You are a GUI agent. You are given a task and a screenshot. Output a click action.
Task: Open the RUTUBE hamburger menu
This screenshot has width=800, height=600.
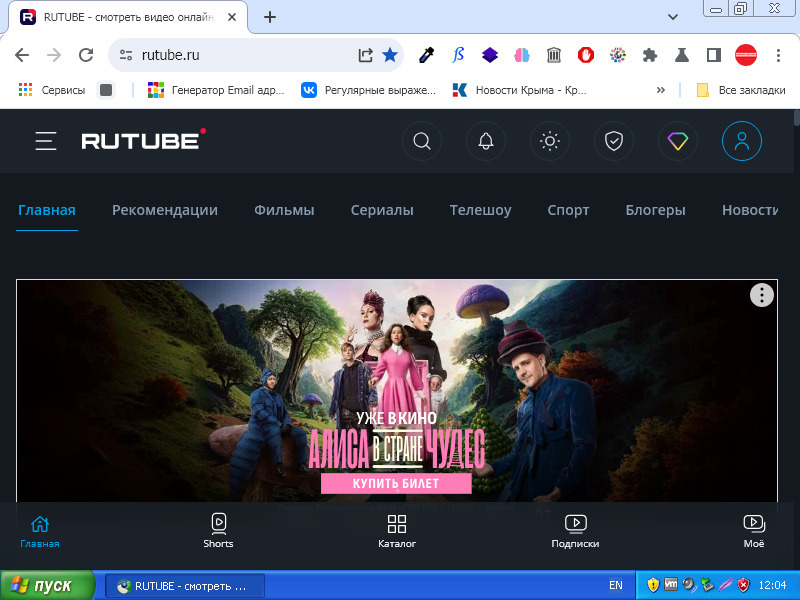45,141
